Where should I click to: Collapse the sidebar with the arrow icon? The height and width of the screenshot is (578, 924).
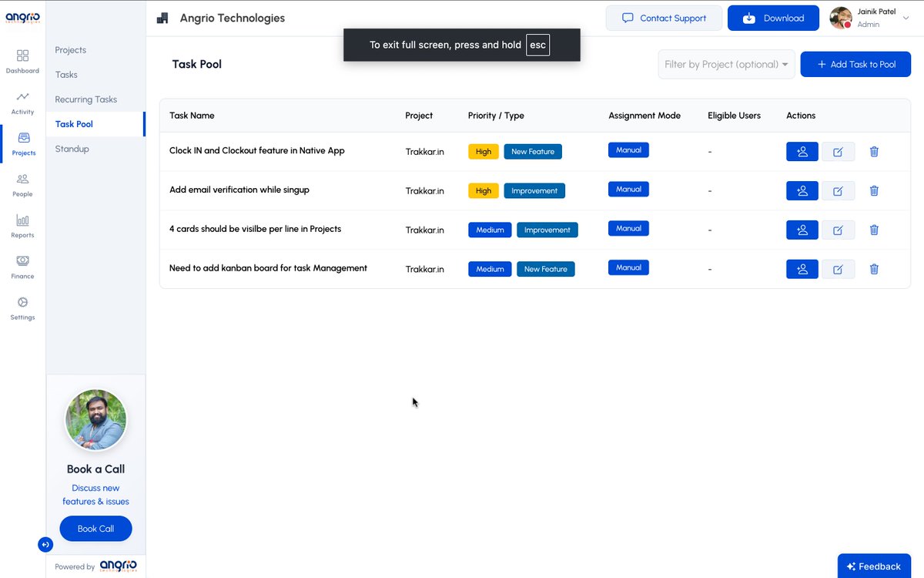pyautogui.click(x=45, y=545)
